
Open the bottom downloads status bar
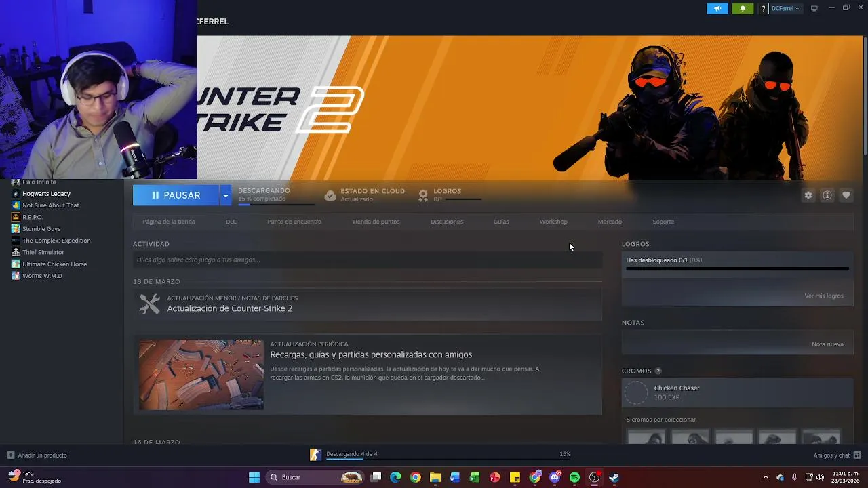(440, 455)
